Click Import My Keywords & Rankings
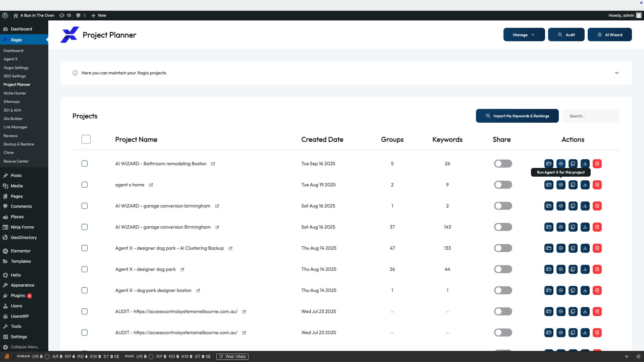The height and width of the screenshot is (362, 644). click(x=517, y=116)
